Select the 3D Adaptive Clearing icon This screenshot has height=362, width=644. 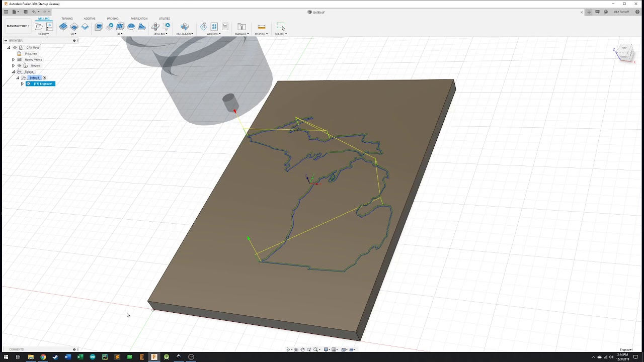[x=99, y=27]
